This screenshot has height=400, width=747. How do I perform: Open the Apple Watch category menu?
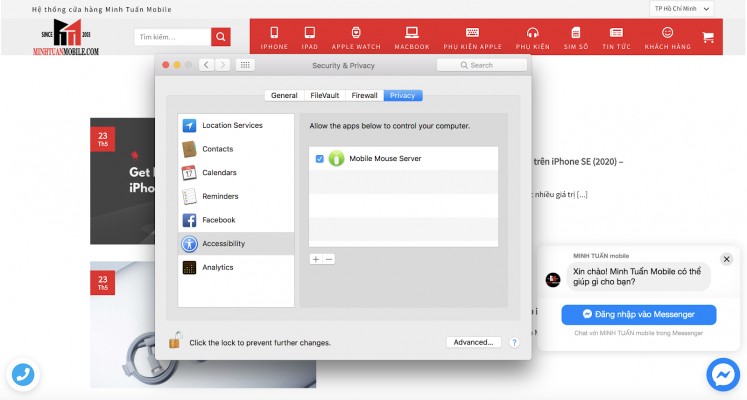356,38
